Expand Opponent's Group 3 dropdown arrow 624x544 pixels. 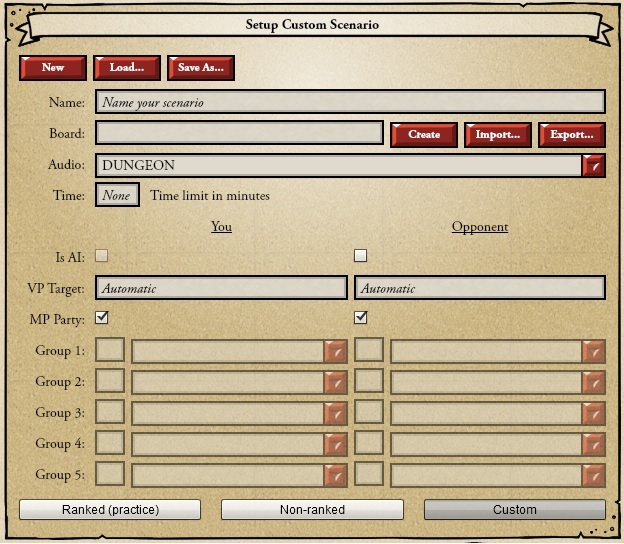(594, 413)
